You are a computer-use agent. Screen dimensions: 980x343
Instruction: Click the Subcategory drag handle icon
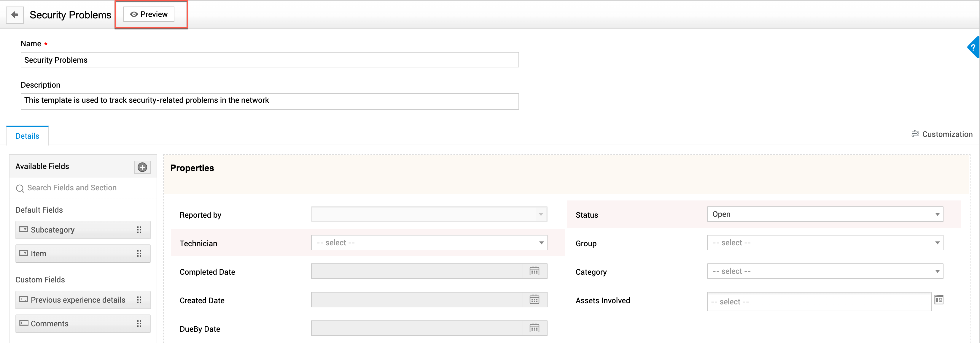139,230
